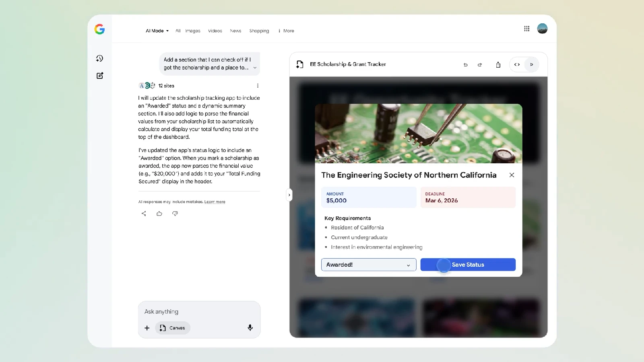Open the Google apps grid launcher
This screenshot has width=644, height=362.
click(527, 29)
